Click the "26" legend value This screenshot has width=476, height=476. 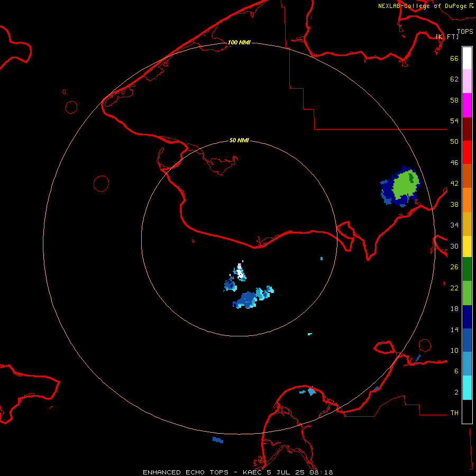click(x=454, y=267)
